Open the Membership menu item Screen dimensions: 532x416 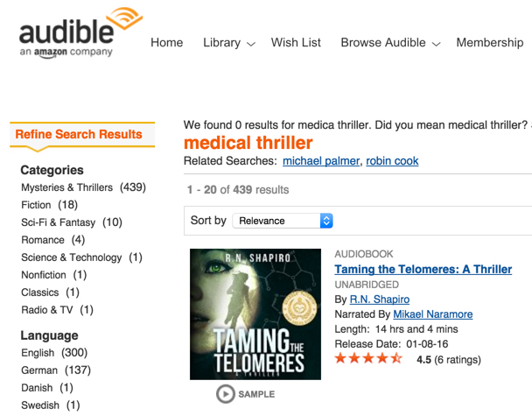coord(489,42)
